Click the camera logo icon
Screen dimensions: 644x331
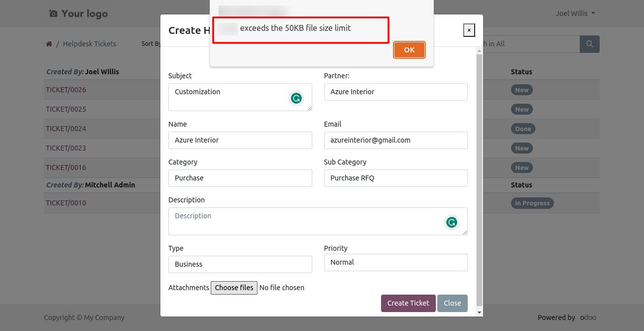point(53,13)
